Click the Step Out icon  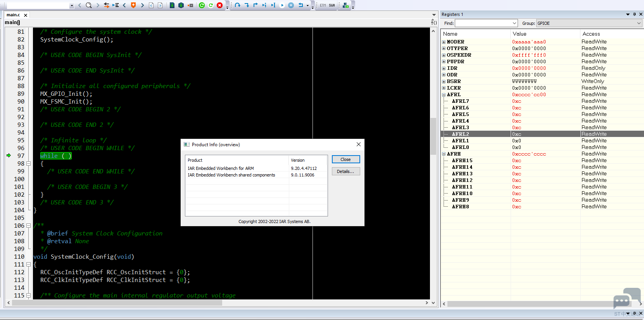[x=256, y=5]
